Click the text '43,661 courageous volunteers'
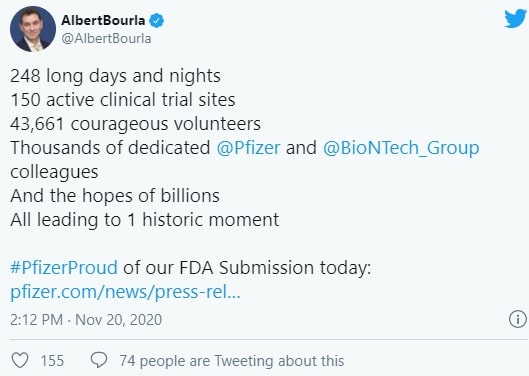Viewport: 529px width, 376px height. coord(136,124)
